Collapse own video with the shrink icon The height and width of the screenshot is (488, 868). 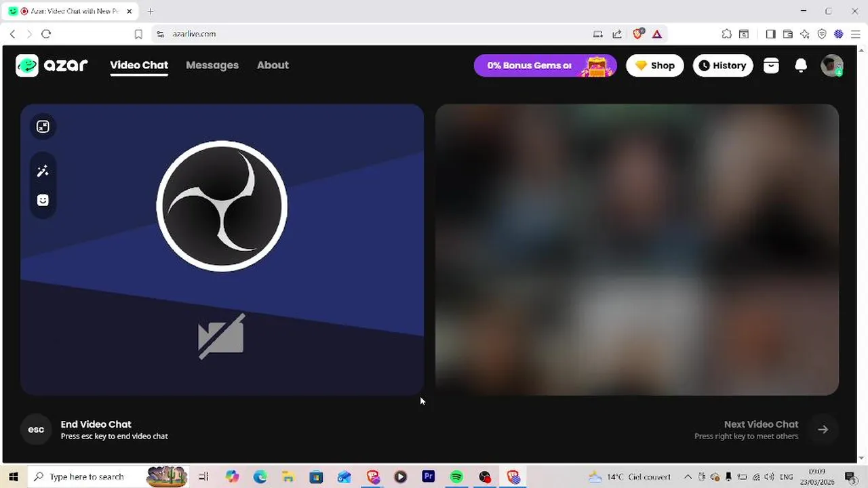tap(43, 127)
